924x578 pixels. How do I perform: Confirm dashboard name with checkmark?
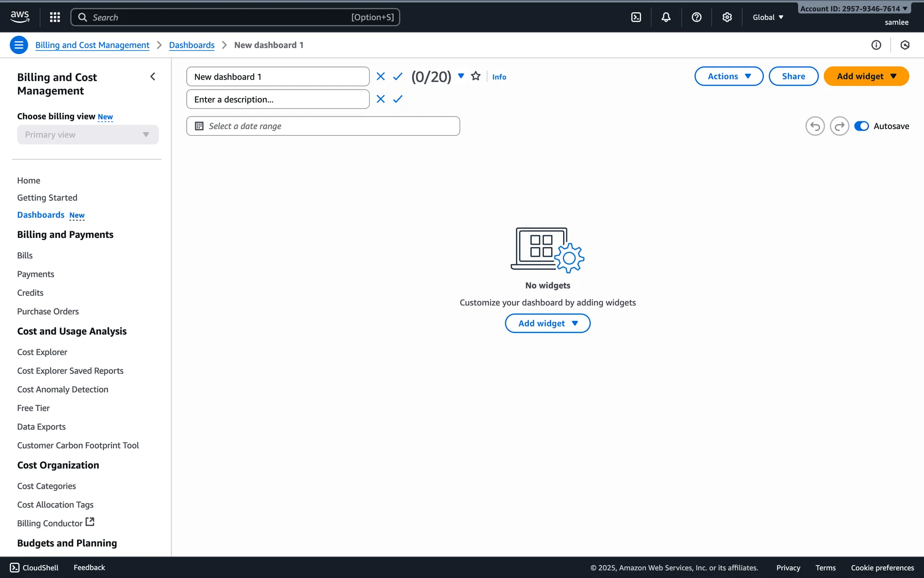[x=398, y=77]
